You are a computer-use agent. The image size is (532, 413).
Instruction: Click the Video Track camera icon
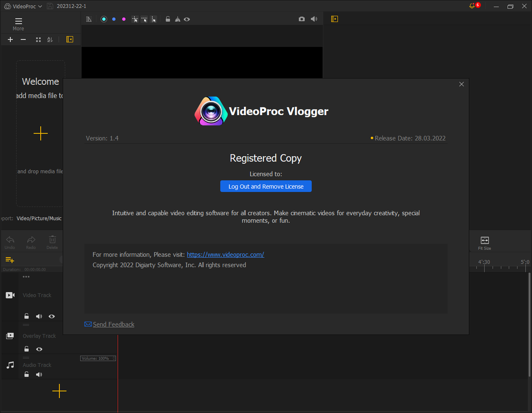[x=10, y=295]
